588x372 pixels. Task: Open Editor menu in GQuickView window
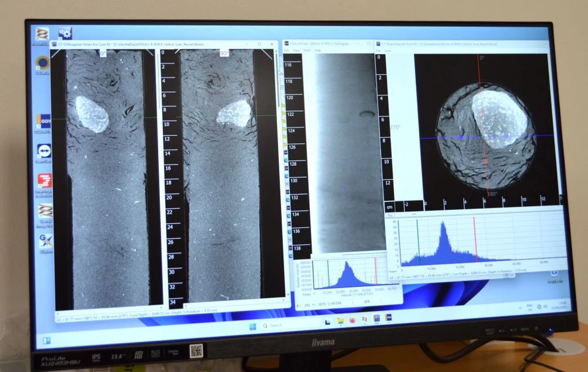[307, 50]
